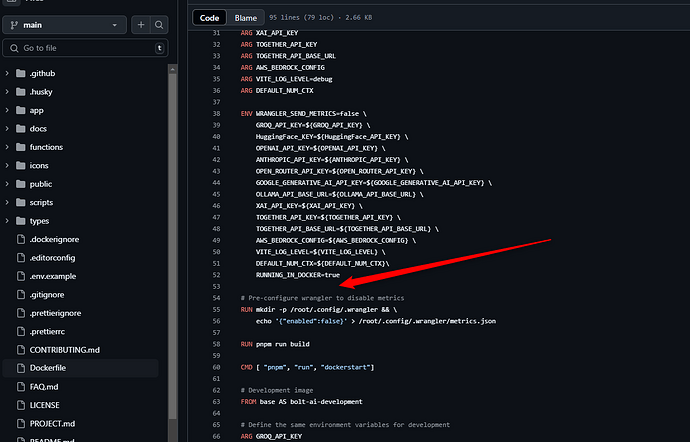
Task: Click the ARG VITE_LOG_LEVEL=debug line
Action: 286,79
